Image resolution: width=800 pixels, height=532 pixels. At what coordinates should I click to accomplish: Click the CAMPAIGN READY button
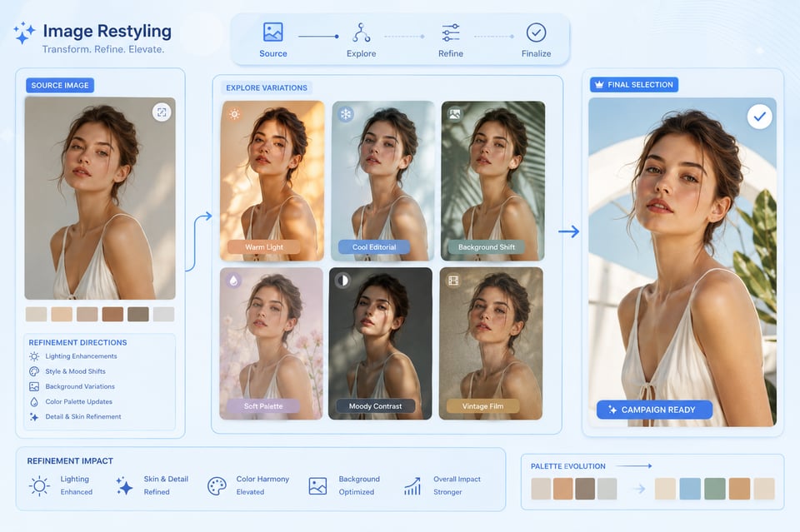pos(654,410)
